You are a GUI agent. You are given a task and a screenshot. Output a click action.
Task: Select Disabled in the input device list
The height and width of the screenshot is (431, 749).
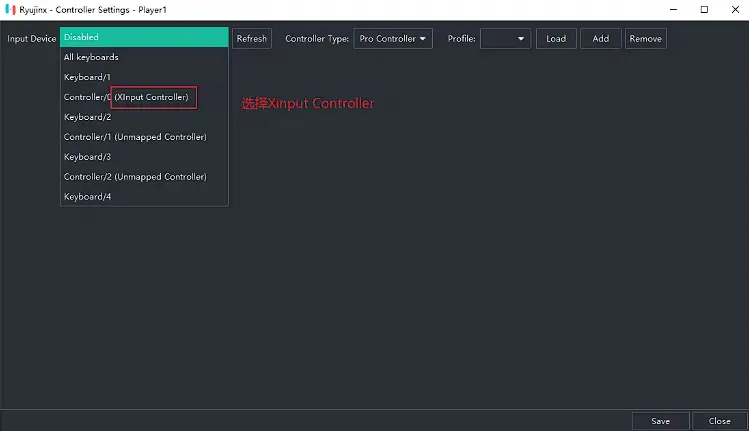point(144,37)
